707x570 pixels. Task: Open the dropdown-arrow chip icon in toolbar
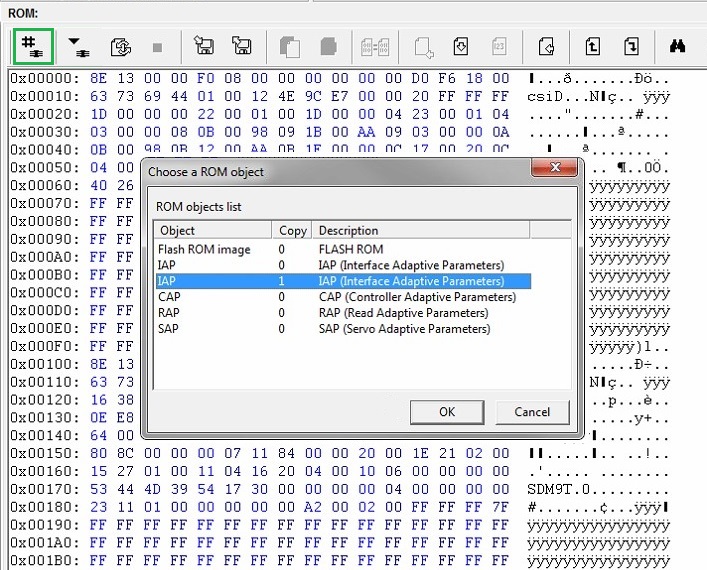(77, 46)
